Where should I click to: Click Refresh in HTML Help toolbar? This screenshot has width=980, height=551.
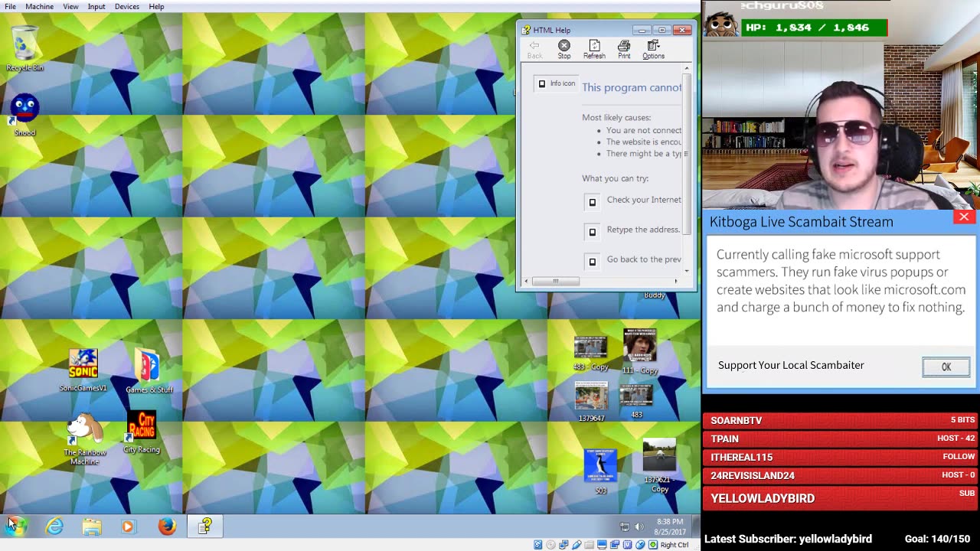tap(594, 50)
